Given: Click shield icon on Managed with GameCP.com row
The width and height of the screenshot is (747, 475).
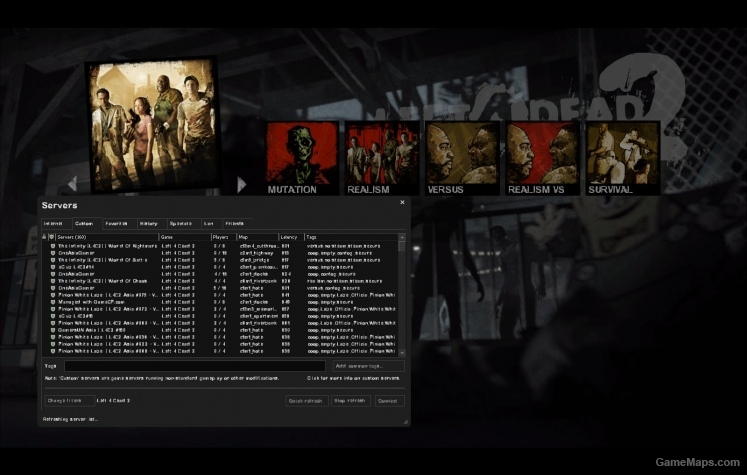Looking at the screenshot, I should [53, 302].
